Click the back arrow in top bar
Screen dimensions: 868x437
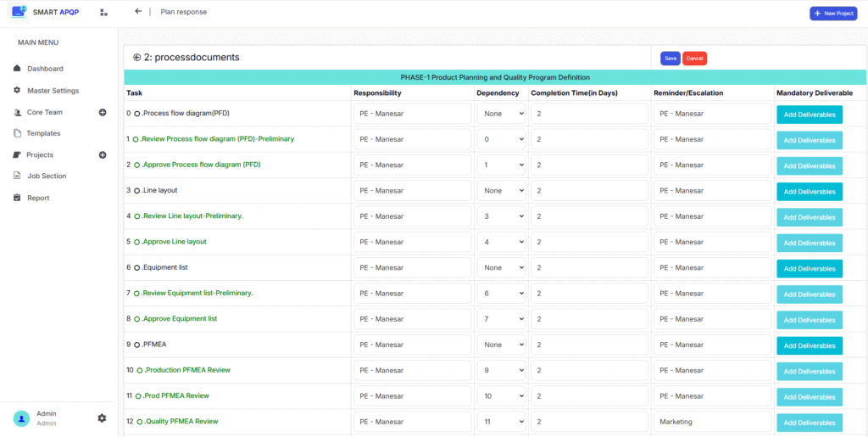[138, 12]
